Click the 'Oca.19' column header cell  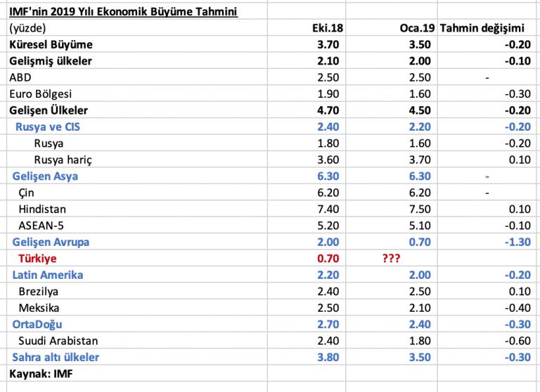pyautogui.click(x=392, y=27)
